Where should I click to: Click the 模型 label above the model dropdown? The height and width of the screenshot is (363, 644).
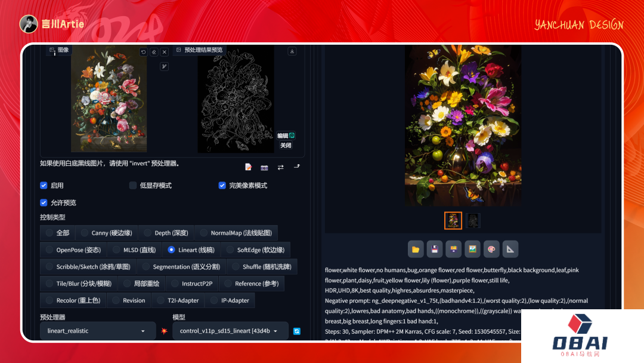click(x=179, y=317)
